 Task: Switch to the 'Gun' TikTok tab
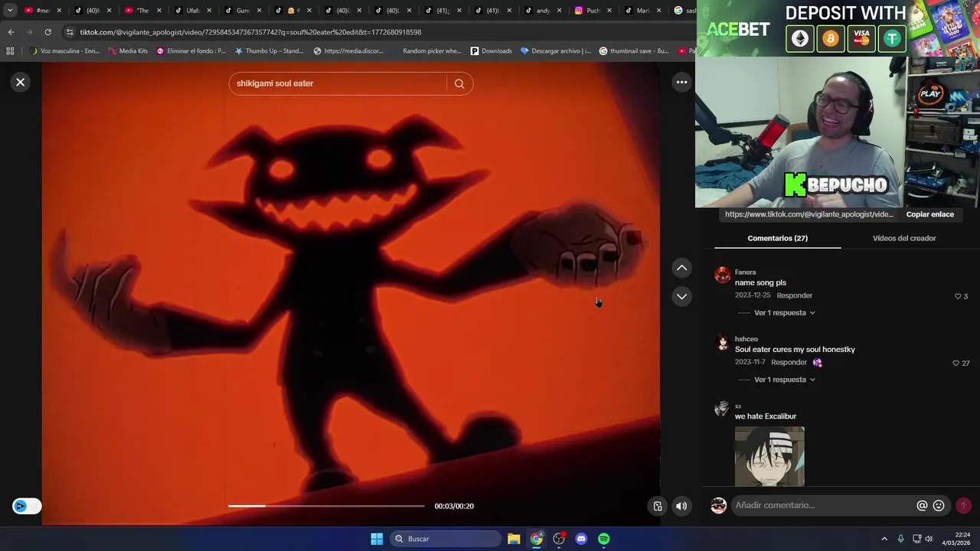[x=243, y=11]
